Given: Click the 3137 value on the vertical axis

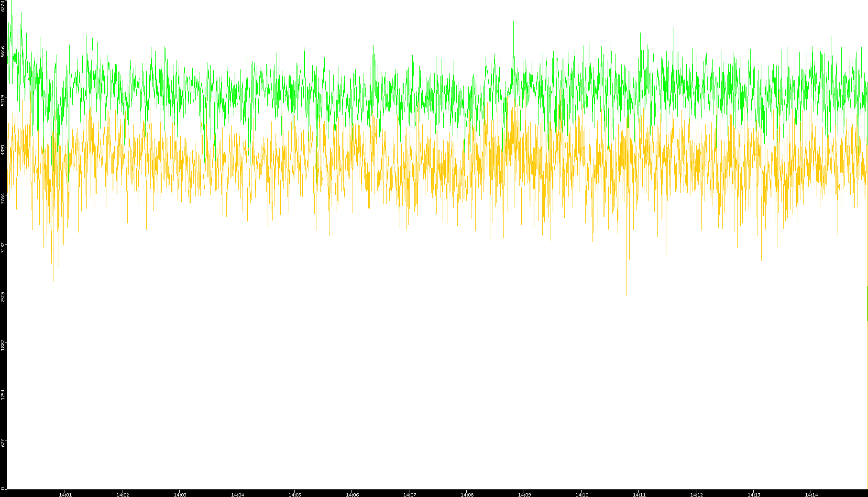Looking at the screenshot, I should click(x=3, y=248).
